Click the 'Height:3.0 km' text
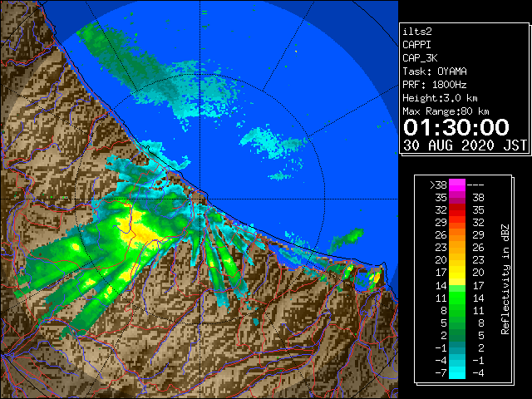The image size is (532, 399). point(440,98)
